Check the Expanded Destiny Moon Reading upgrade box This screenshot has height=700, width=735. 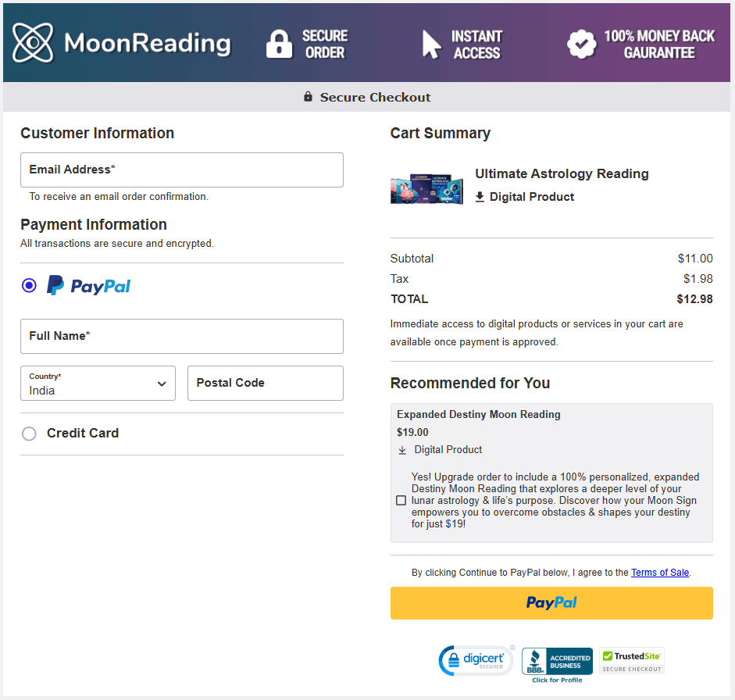coord(401,500)
